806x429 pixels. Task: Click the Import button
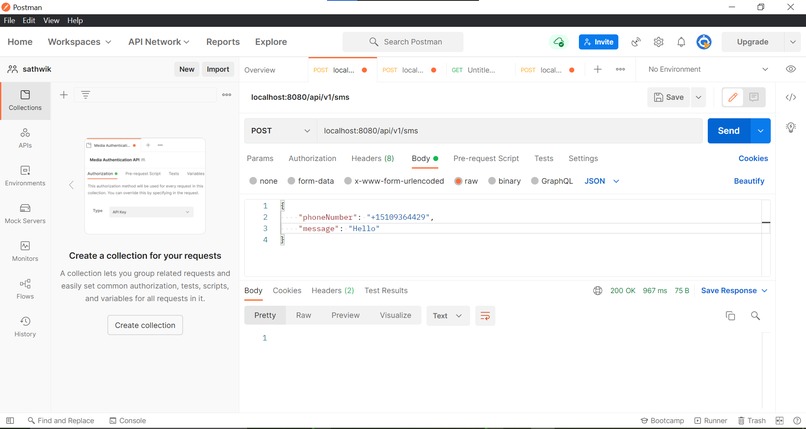[218, 69]
